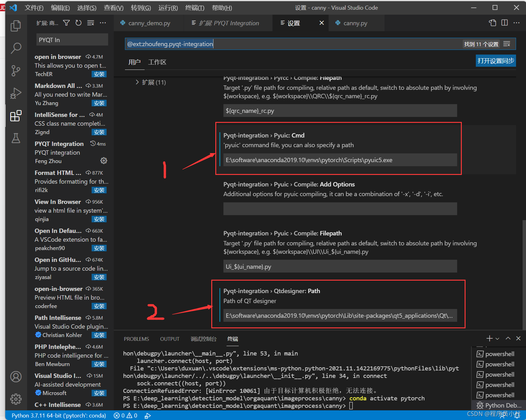Screen dimensions: 526x420
Task: Select the first powershell terminal entry
Action: click(x=499, y=354)
